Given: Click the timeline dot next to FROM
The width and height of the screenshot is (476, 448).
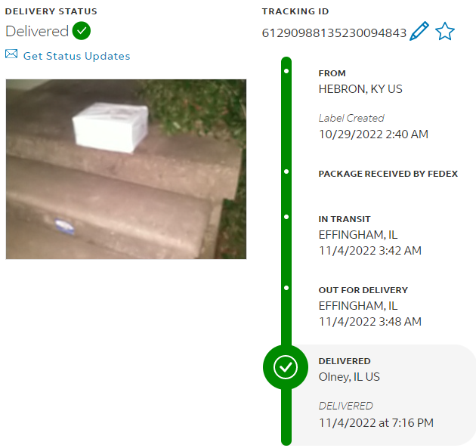Looking at the screenshot, I should [x=286, y=71].
